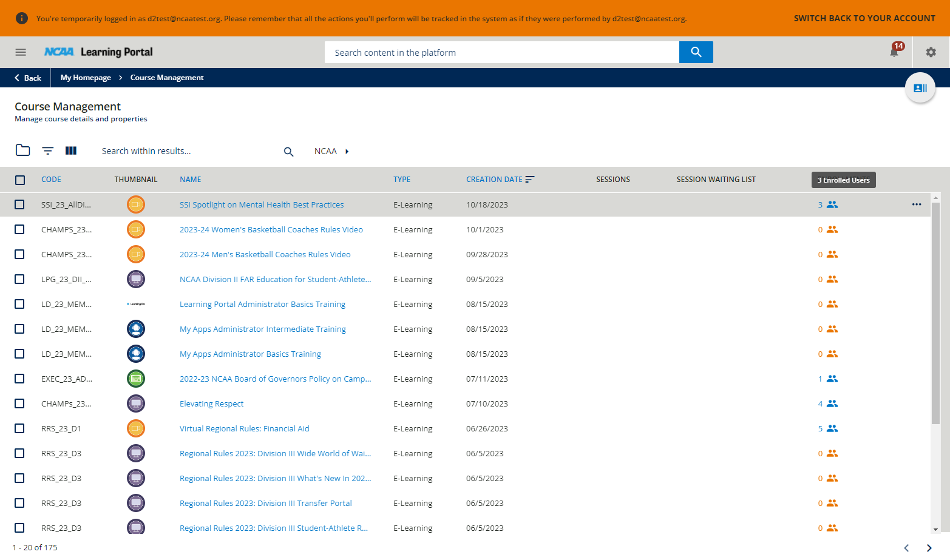Screen dimensions: 950x560
Task: Open enrolled users for Women's Basketball Coaches Rules Video
Action: coord(828,229)
